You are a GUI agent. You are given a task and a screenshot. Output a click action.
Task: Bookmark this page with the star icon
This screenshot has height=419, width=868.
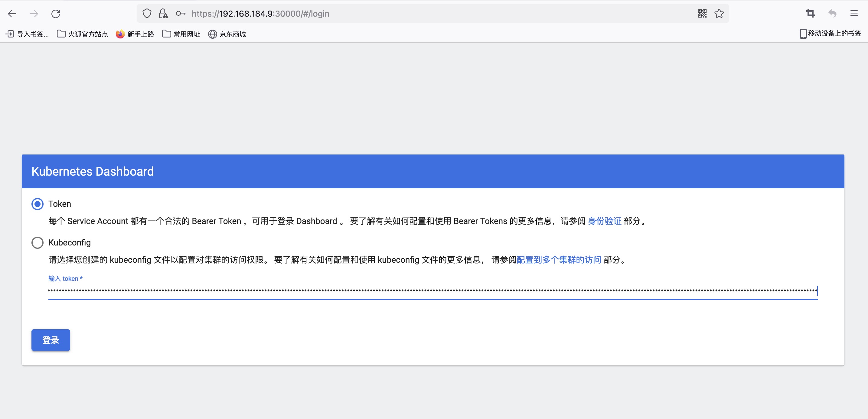tap(719, 14)
